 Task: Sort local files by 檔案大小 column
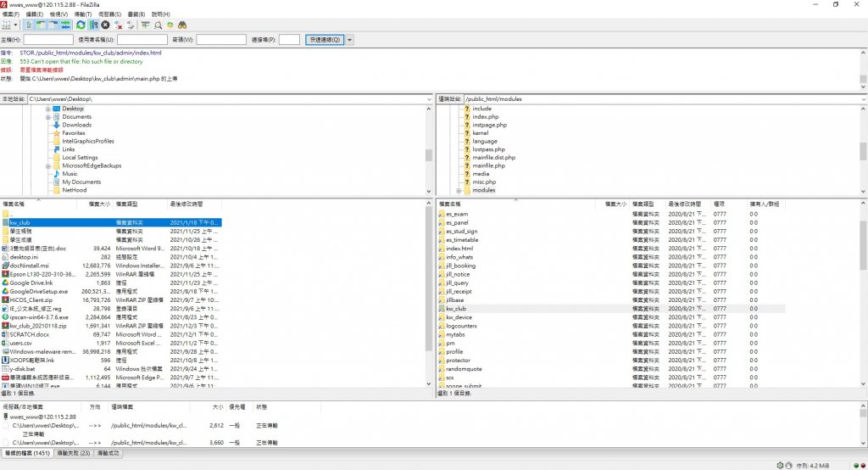coord(95,204)
